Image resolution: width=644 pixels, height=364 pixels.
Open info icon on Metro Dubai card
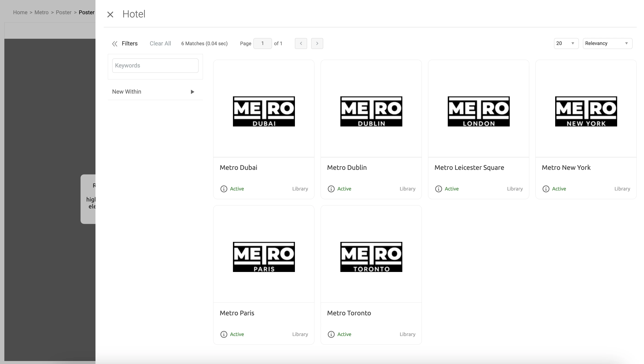point(224,189)
